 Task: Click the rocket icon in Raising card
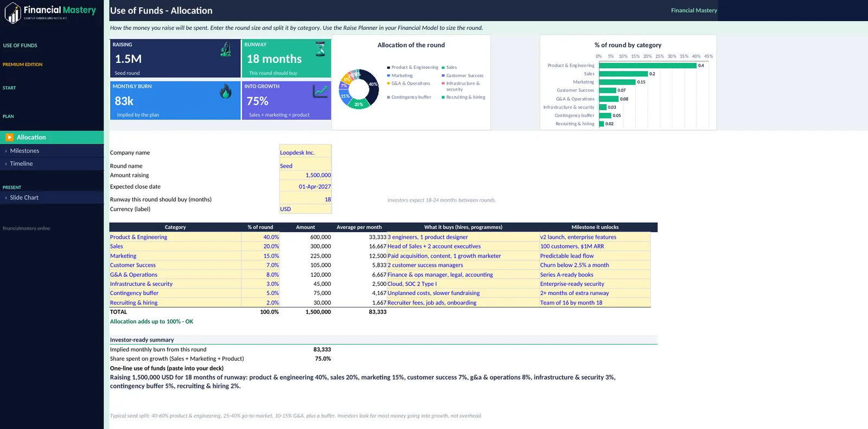[226, 50]
